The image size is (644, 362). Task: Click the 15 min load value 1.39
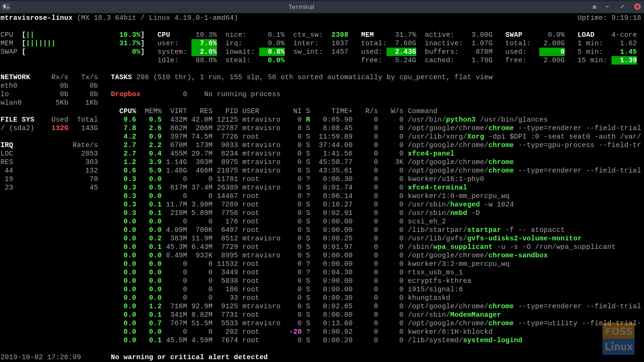point(624,60)
